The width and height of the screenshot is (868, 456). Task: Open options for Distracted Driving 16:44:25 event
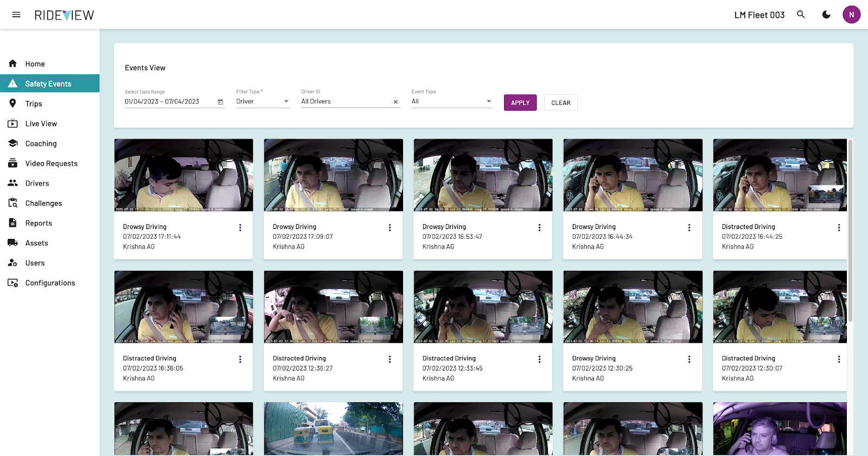[839, 228]
